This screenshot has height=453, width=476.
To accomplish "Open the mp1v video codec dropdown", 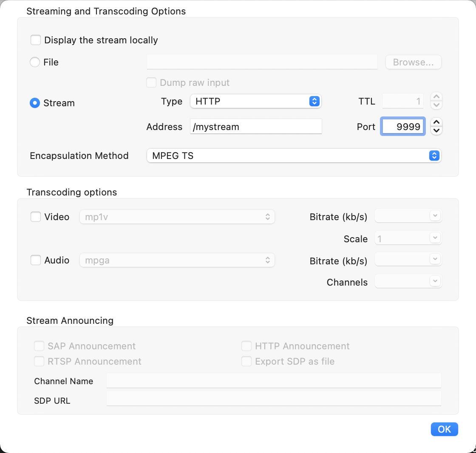I will [177, 217].
